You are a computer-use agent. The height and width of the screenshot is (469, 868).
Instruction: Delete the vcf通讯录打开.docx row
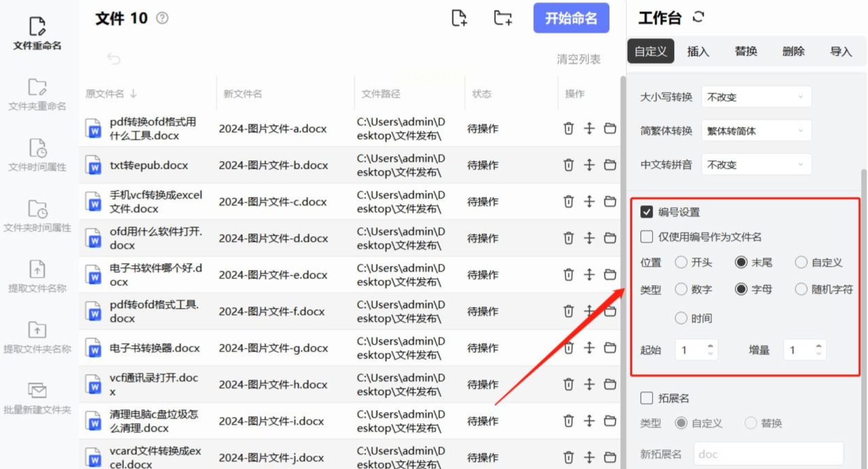point(568,385)
